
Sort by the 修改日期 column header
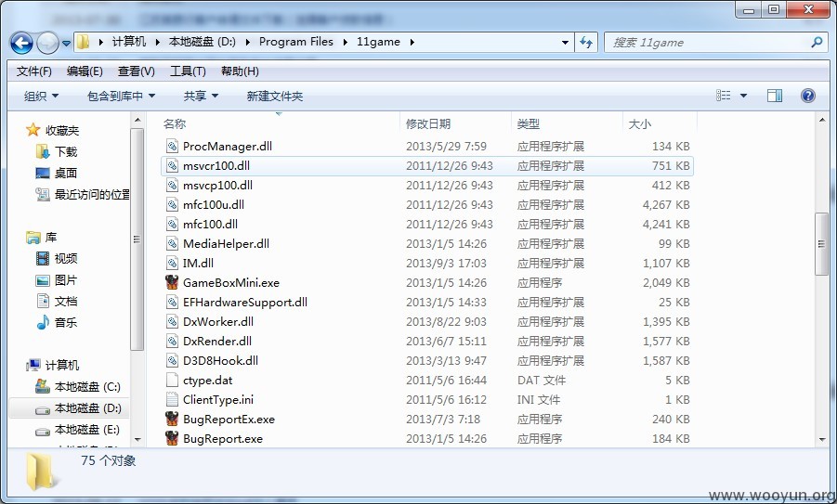click(x=428, y=123)
